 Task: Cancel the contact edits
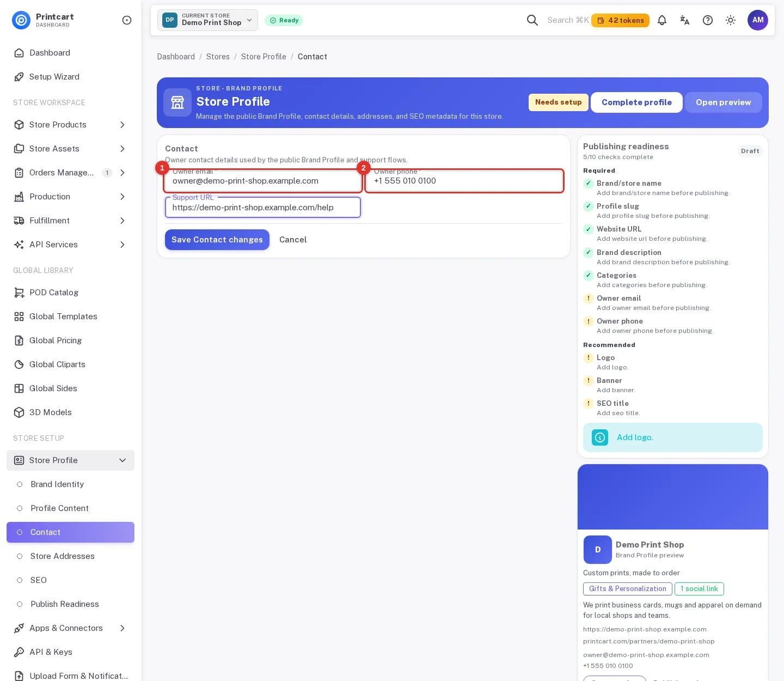coord(293,240)
